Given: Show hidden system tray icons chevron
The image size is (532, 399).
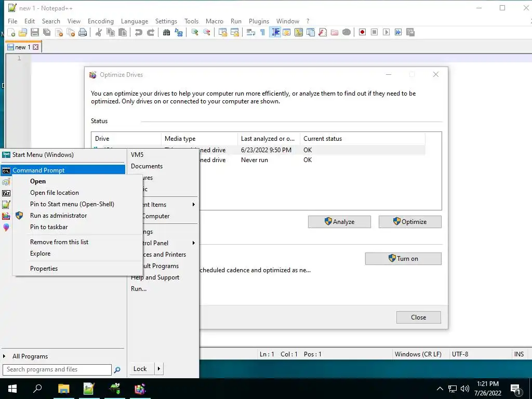Looking at the screenshot, I should click(x=440, y=389).
